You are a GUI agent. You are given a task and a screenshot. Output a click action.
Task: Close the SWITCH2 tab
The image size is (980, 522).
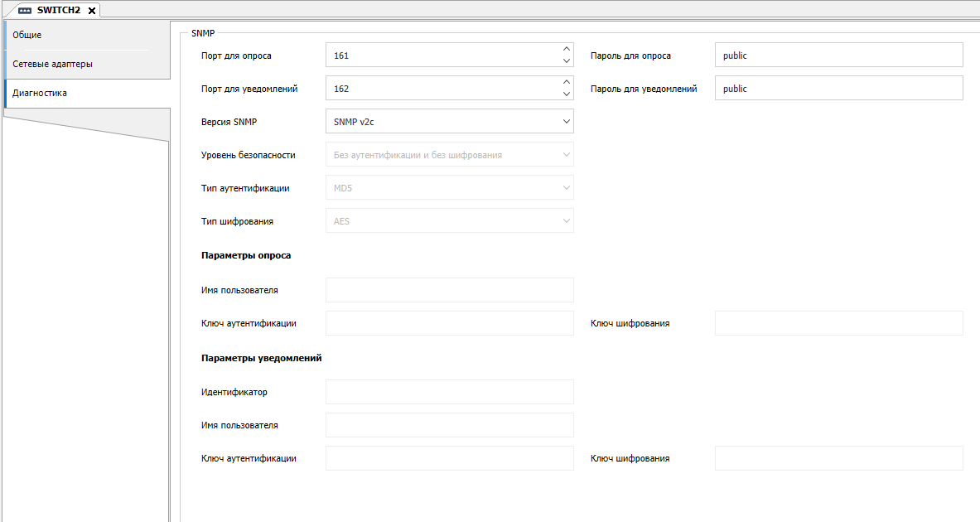click(92, 10)
